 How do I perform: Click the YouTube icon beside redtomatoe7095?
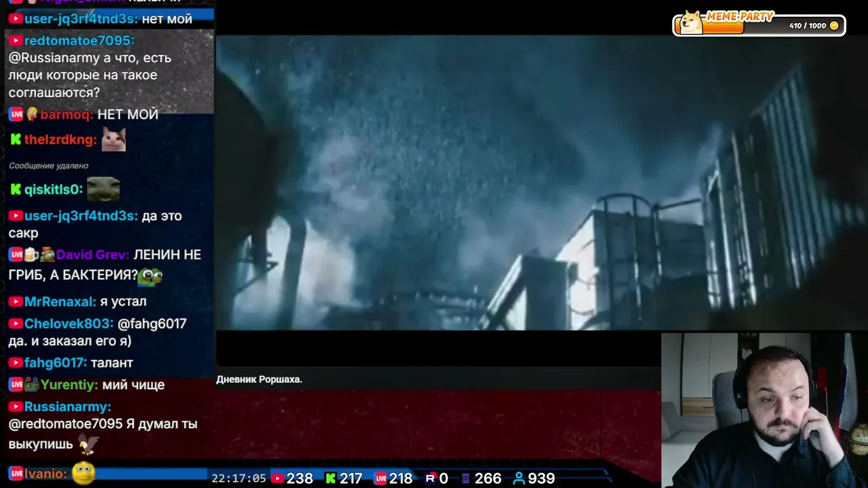point(16,41)
